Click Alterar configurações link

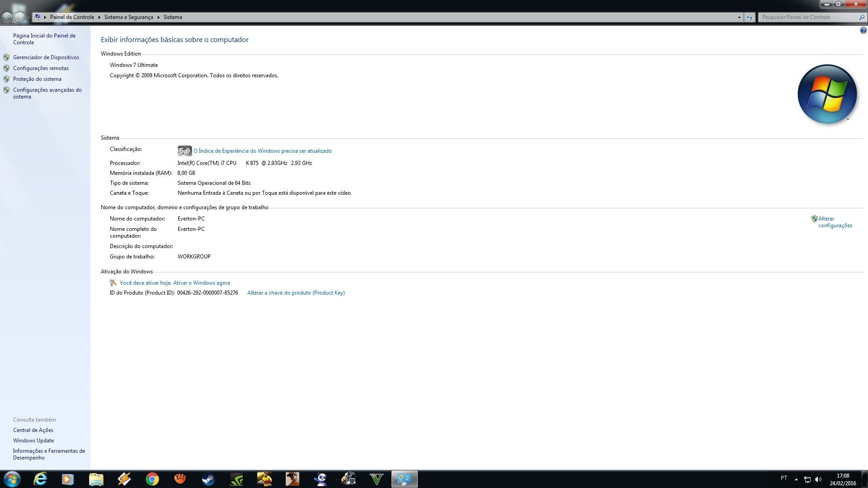(835, 222)
